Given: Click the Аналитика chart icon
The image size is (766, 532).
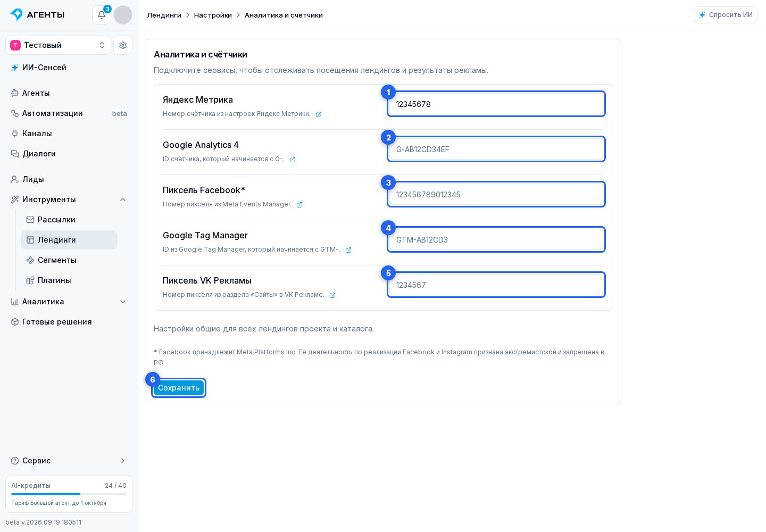Looking at the screenshot, I should click(15, 302).
